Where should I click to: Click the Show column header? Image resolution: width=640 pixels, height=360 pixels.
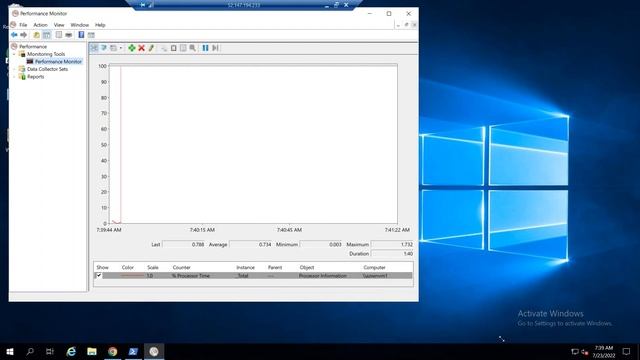tap(102, 267)
